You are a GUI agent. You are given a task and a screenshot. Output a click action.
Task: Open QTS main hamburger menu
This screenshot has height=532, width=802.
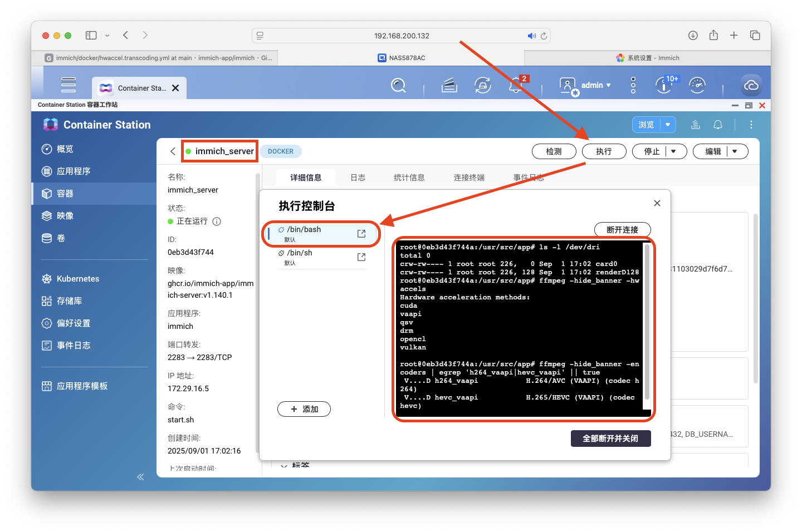pos(69,85)
